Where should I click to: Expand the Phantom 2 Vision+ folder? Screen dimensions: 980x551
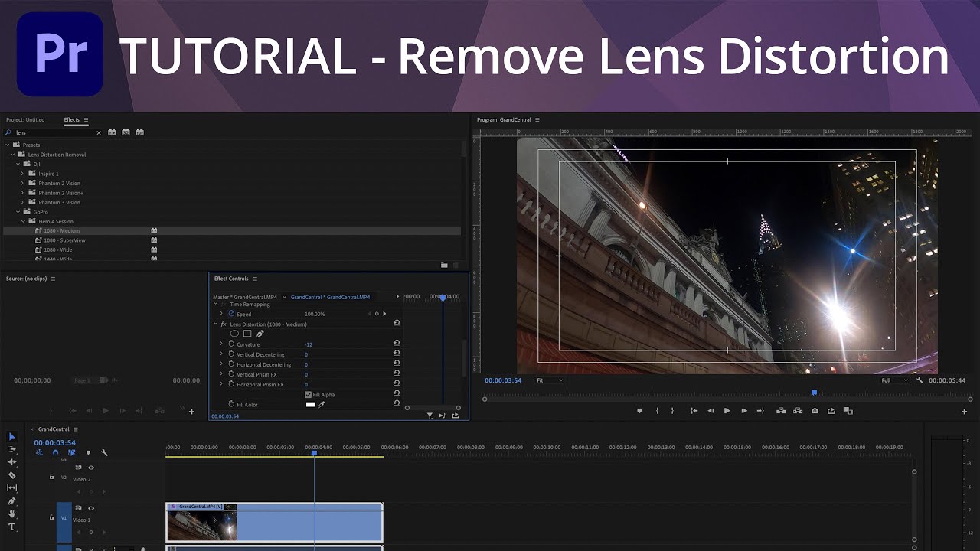pos(23,193)
